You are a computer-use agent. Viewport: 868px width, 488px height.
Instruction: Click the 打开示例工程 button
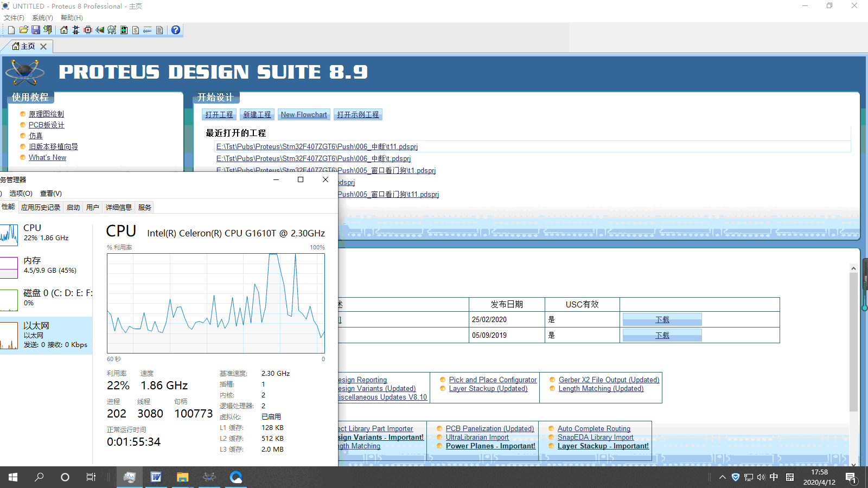[x=358, y=114]
